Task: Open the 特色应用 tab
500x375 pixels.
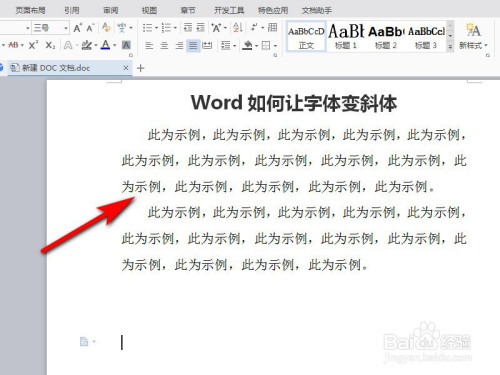Action: [273, 11]
